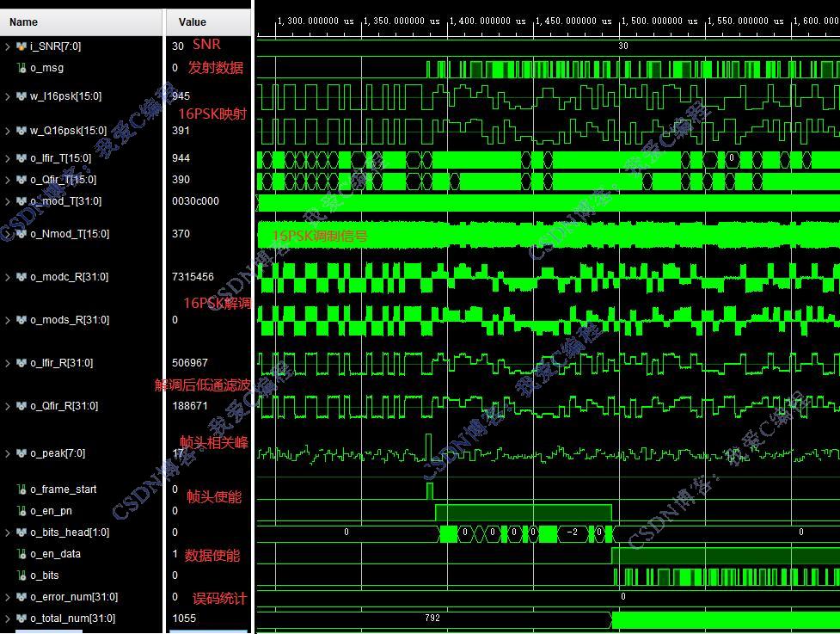Select the o_en_data signal name
Screen dimensions: 840x634
tap(55, 554)
